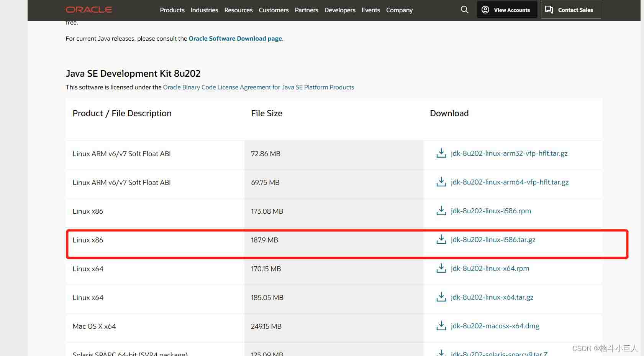Click the View Accounts button
The image size is (644, 356).
click(507, 10)
